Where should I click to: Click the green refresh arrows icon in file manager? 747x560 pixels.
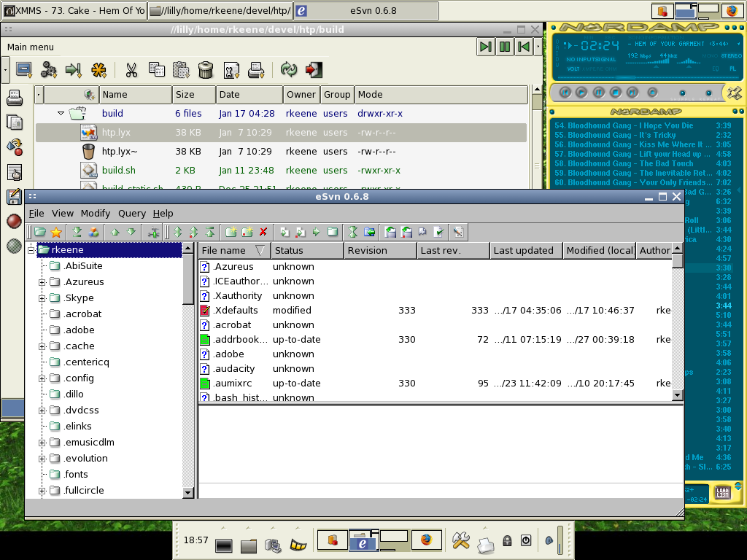point(289,69)
